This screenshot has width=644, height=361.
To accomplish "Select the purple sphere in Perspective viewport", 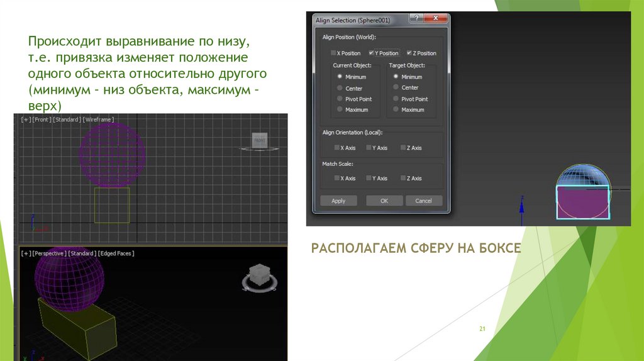I will [x=69, y=279].
